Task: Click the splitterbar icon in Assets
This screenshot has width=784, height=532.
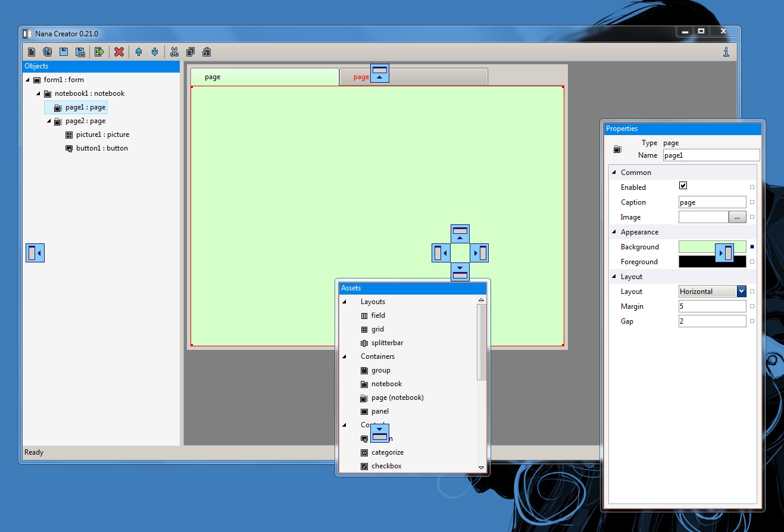Action: coord(364,343)
